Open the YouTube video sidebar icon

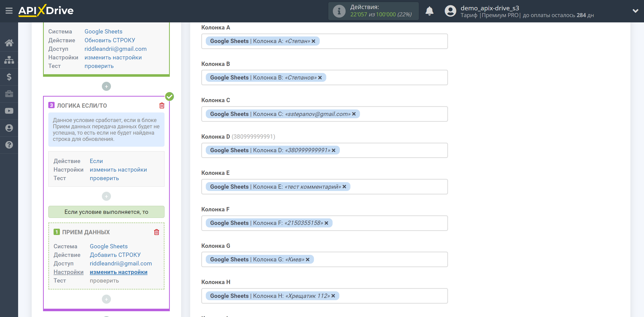click(9, 111)
